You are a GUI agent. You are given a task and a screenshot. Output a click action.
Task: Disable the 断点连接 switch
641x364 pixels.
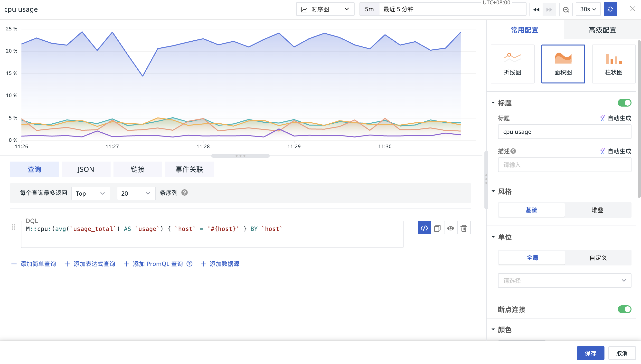(x=624, y=309)
